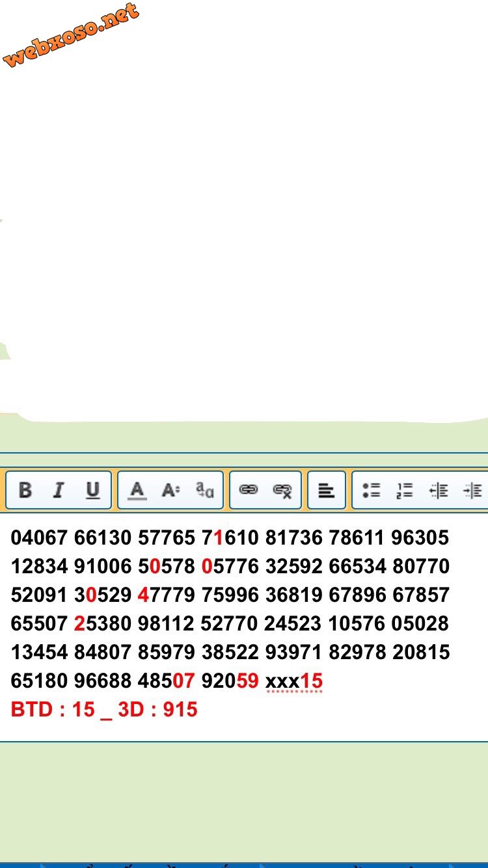Image resolution: width=488 pixels, height=868 pixels.
Task: Click the number 12834 in the editor
Action: [x=39, y=566]
